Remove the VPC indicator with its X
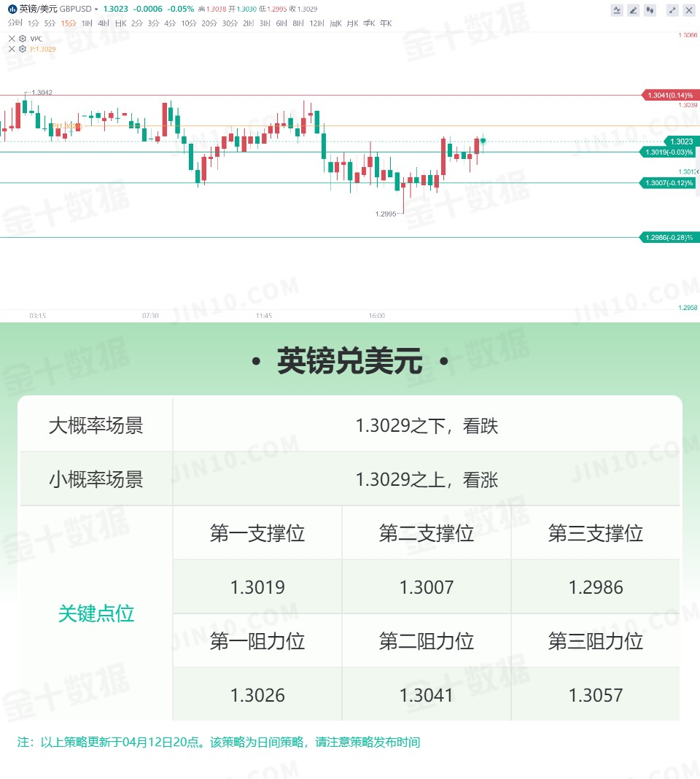Image resolution: width=700 pixels, height=779 pixels. (x=12, y=38)
